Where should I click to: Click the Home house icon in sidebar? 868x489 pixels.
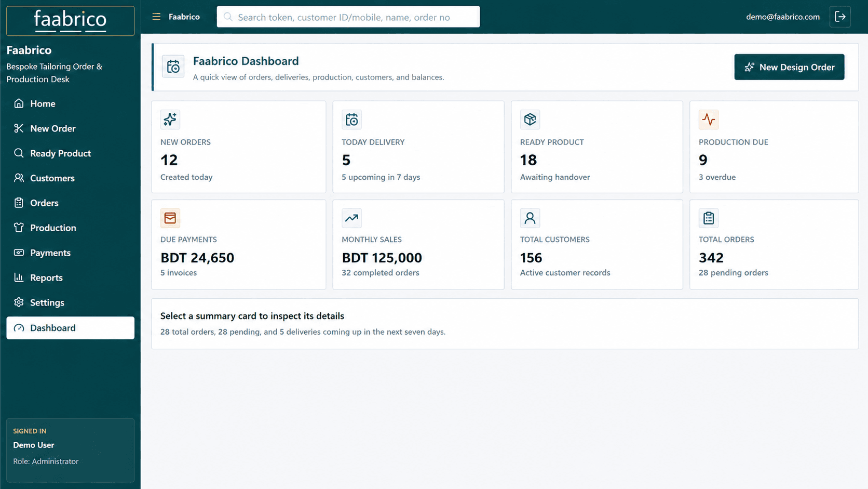pos(19,103)
